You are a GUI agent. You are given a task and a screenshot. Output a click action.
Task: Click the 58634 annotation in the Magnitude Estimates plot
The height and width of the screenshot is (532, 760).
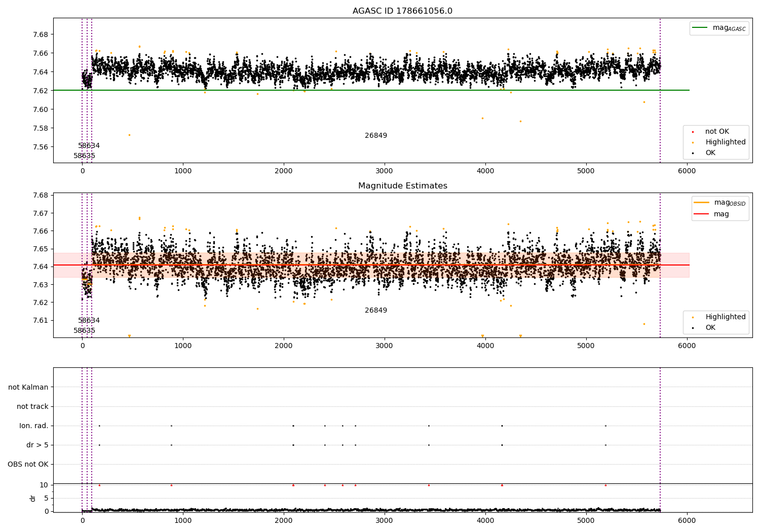pos(89,321)
